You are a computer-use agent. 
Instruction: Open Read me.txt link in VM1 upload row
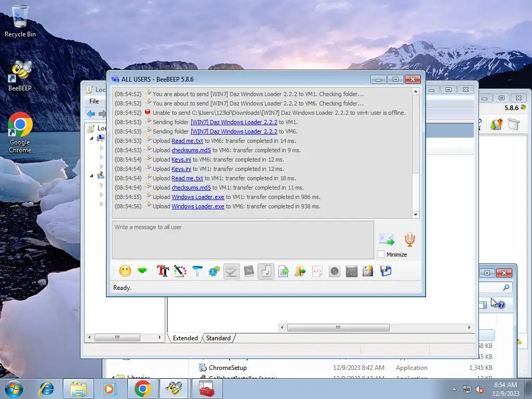click(187, 178)
